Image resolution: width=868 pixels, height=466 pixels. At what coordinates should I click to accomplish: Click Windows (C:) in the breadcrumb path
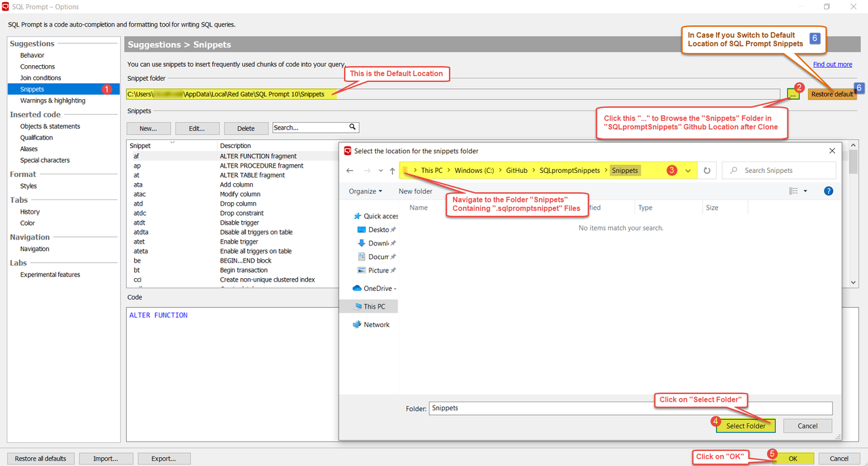474,171
